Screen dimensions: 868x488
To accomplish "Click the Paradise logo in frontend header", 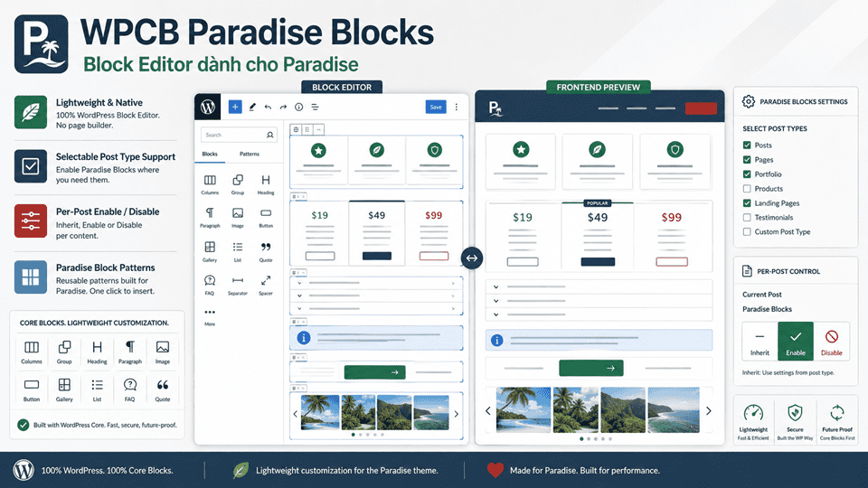I will click(x=495, y=108).
